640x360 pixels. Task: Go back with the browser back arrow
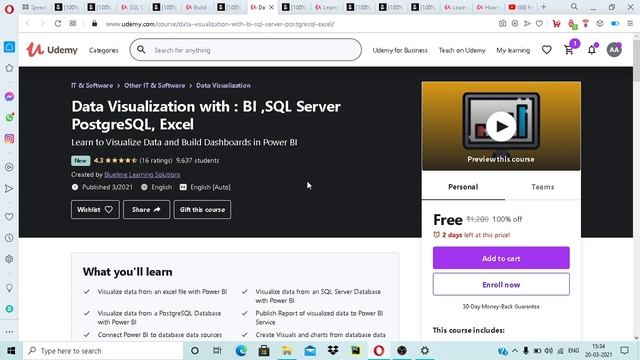click(x=27, y=24)
